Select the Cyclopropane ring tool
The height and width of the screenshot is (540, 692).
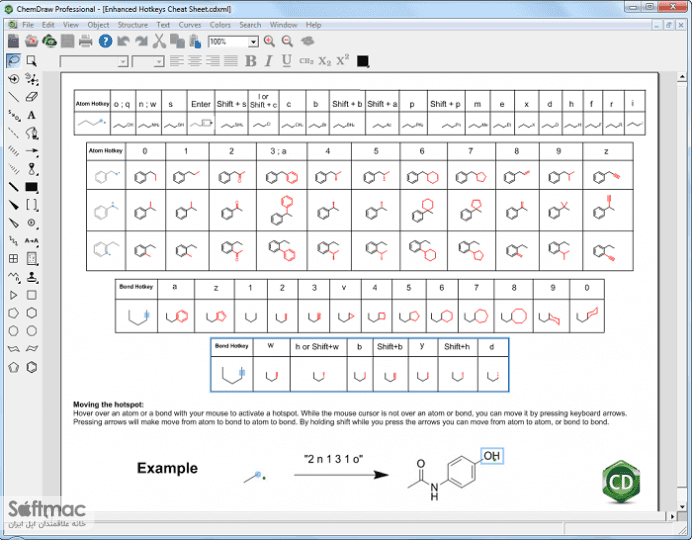click(14, 295)
